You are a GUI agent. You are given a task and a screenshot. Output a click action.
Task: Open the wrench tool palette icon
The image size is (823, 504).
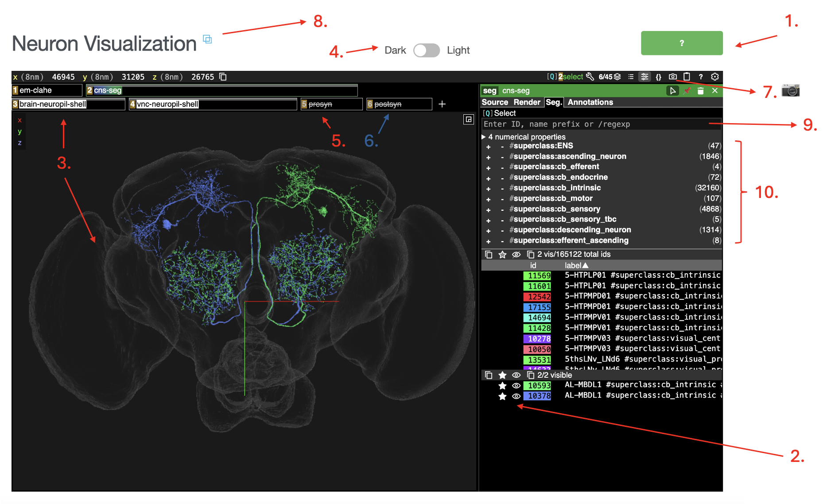click(x=590, y=77)
